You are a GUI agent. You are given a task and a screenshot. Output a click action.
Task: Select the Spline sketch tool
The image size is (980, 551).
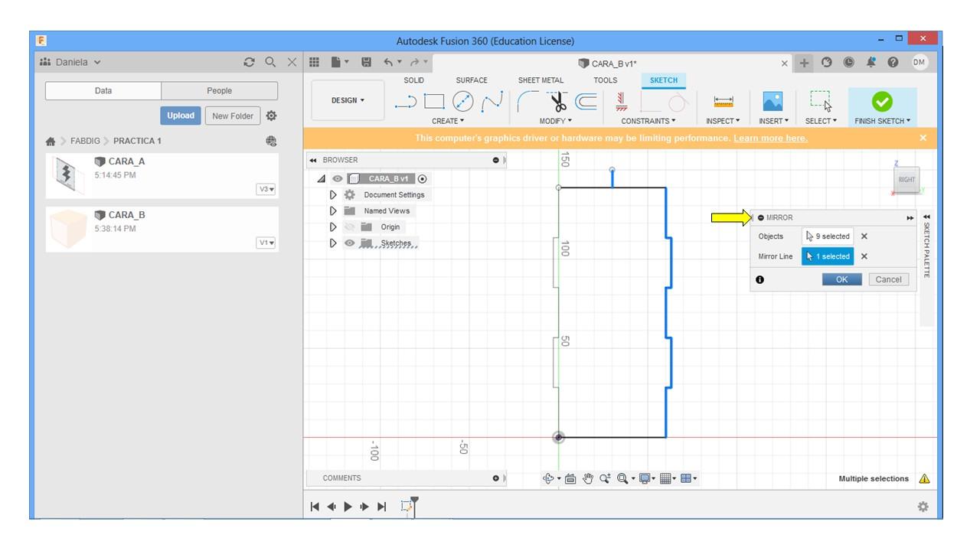(492, 101)
